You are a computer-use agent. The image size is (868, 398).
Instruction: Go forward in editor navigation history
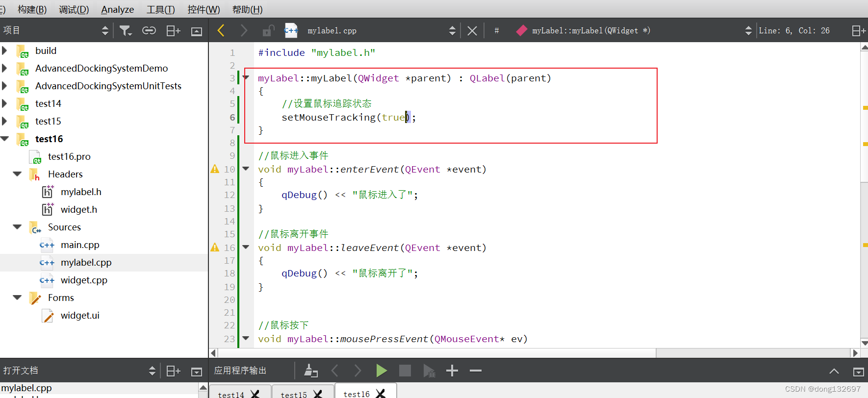244,30
